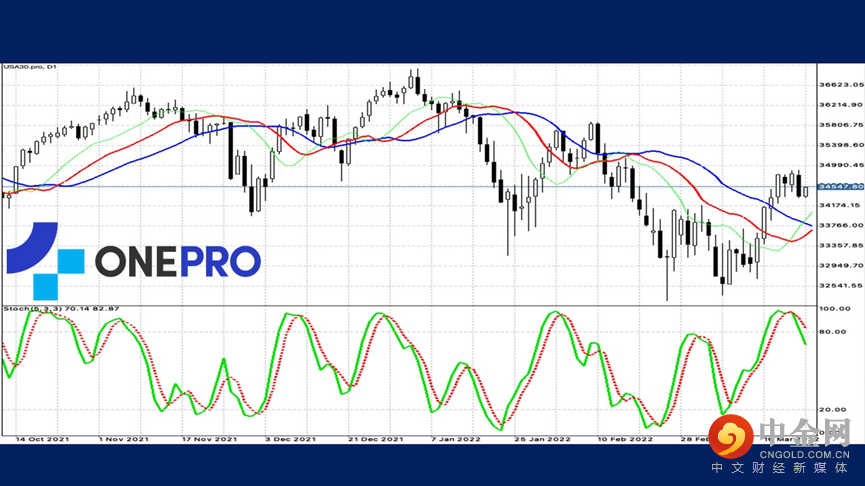Screen dimensions: 865x486
Task: Click the 35806.75 price axis label
Action: pos(841,125)
